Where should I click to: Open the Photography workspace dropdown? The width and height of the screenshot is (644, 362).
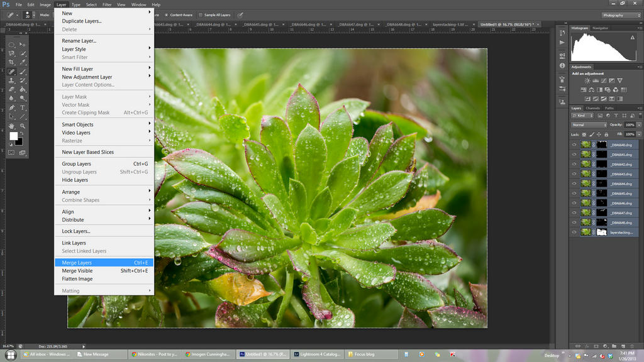621,14
